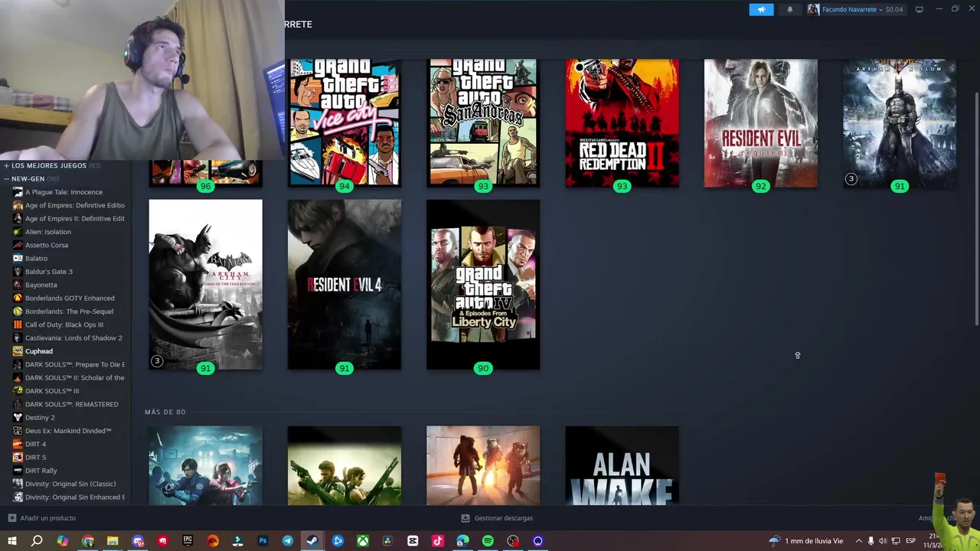Screen dimensions: 980x551
Task: Open the Resident Evil 4 cover
Action: [345, 285]
